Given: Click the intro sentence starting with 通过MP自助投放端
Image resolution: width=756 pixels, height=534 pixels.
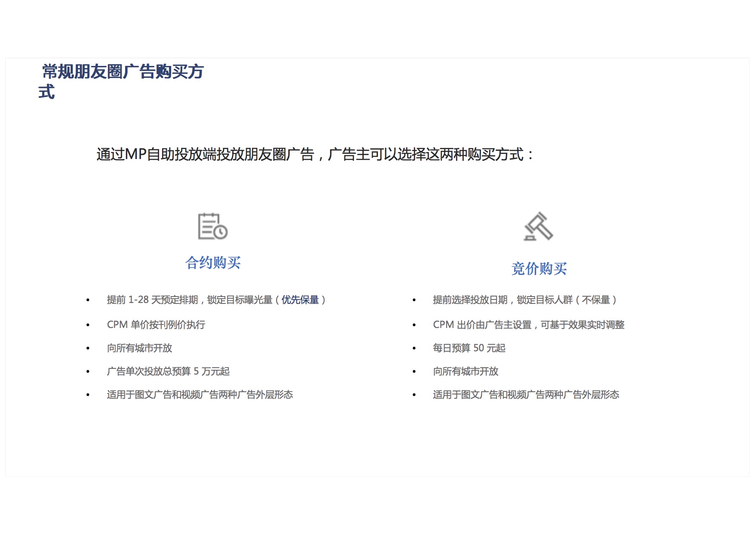Looking at the screenshot, I should (315, 154).
